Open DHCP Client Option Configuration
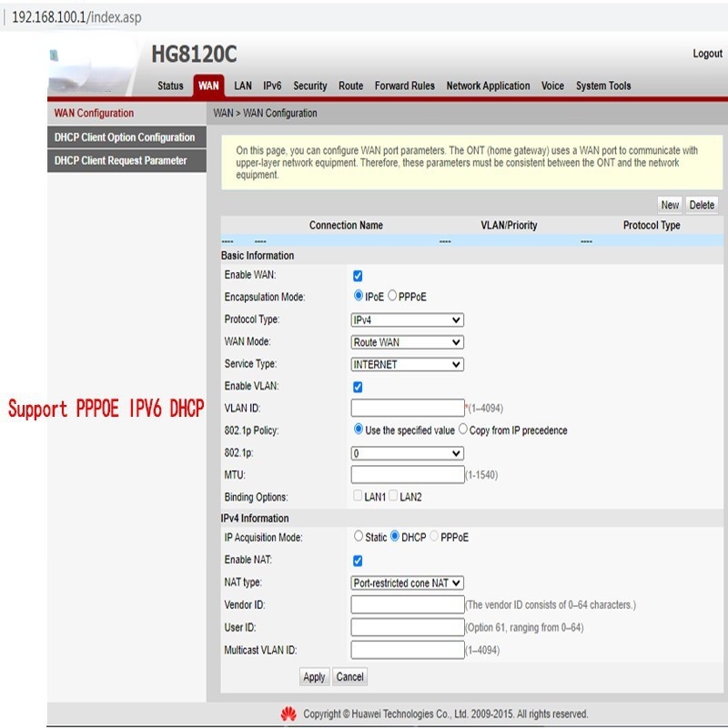This screenshot has height=728, width=728. tap(125, 137)
